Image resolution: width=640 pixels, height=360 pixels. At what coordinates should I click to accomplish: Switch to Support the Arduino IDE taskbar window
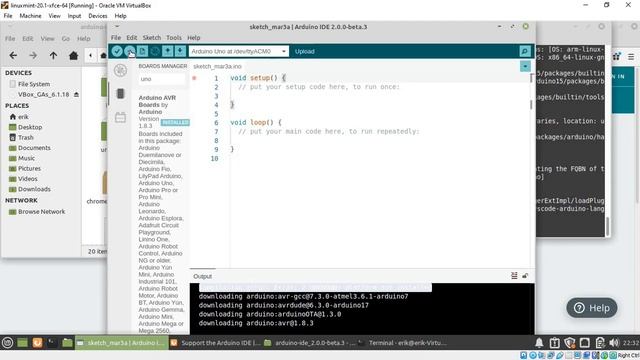(216, 343)
